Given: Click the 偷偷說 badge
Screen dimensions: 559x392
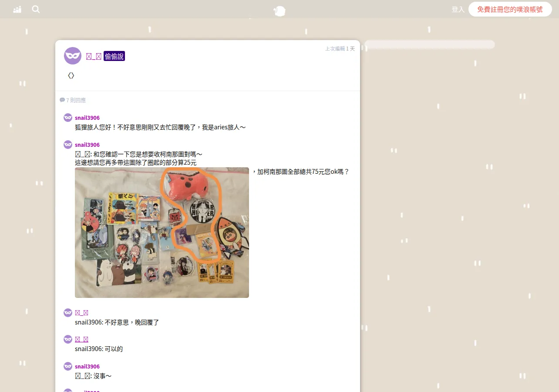Looking at the screenshot, I should (x=114, y=56).
